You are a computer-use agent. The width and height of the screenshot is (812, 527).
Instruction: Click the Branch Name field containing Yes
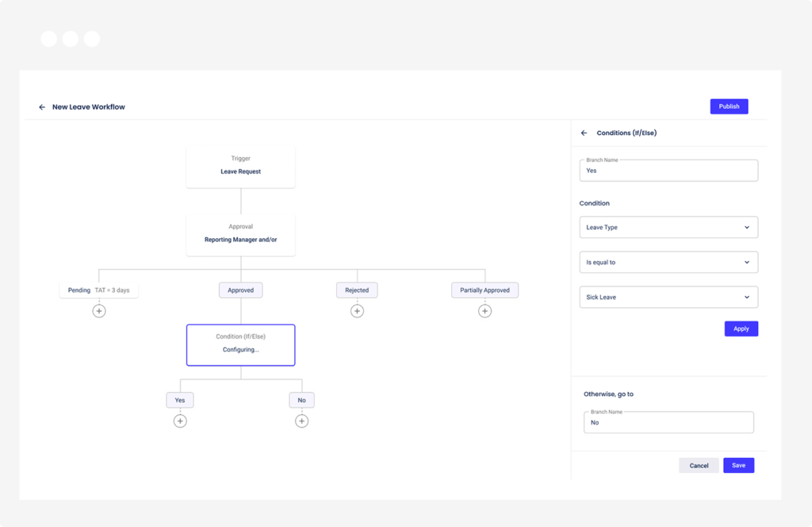pyautogui.click(x=668, y=170)
